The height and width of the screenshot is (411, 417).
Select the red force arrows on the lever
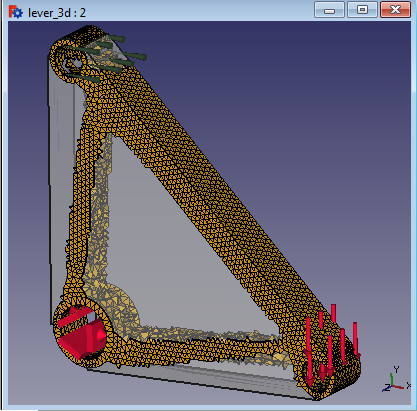tap(332, 346)
